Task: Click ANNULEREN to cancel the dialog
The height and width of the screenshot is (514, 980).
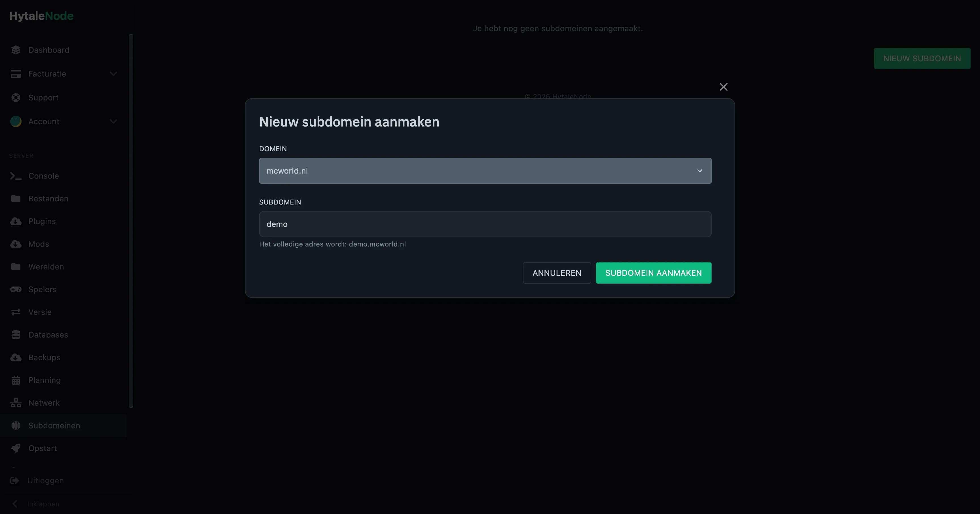Action: coord(557,273)
